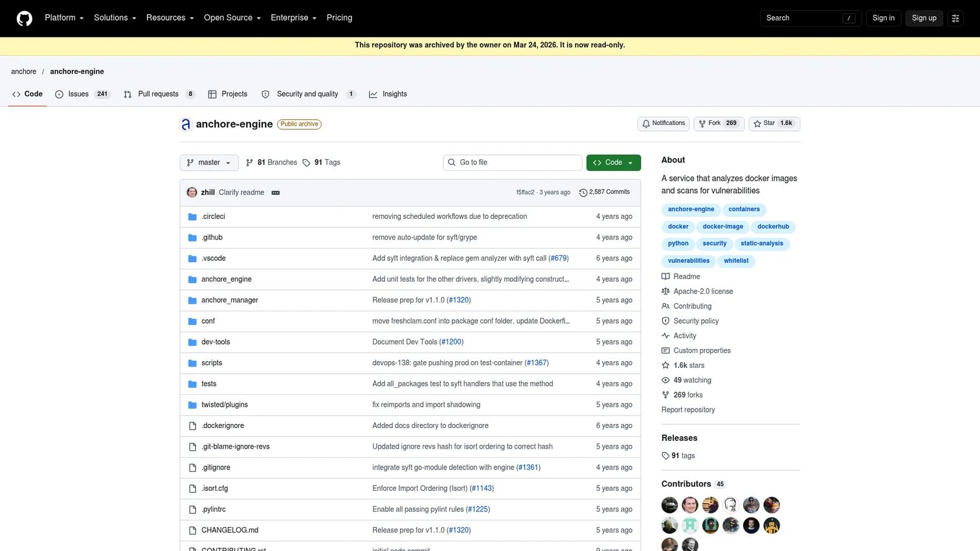
Task: Expand the Platform menu
Action: [x=64, y=18]
